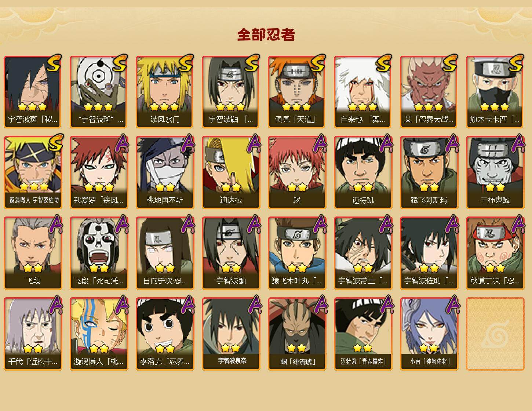Open the 佩恩「天道」 character card
Viewport: 532px width, 411px height.
pos(297,92)
